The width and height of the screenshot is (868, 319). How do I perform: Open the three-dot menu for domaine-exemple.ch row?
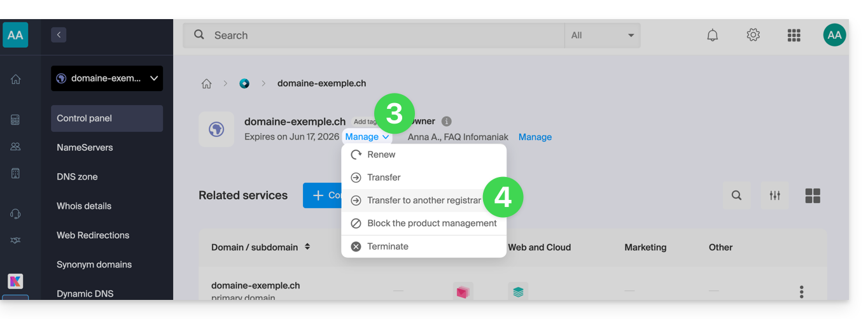801,292
